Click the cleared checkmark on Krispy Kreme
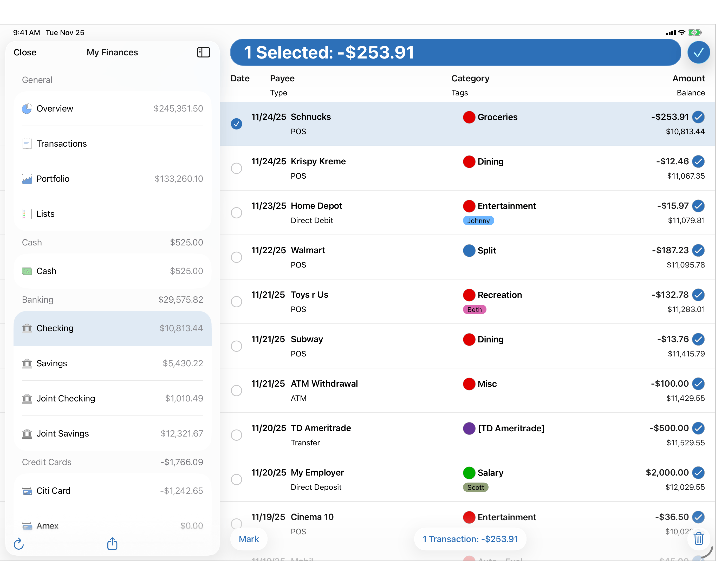Screen dimensions: 728x585 (x=698, y=161)
